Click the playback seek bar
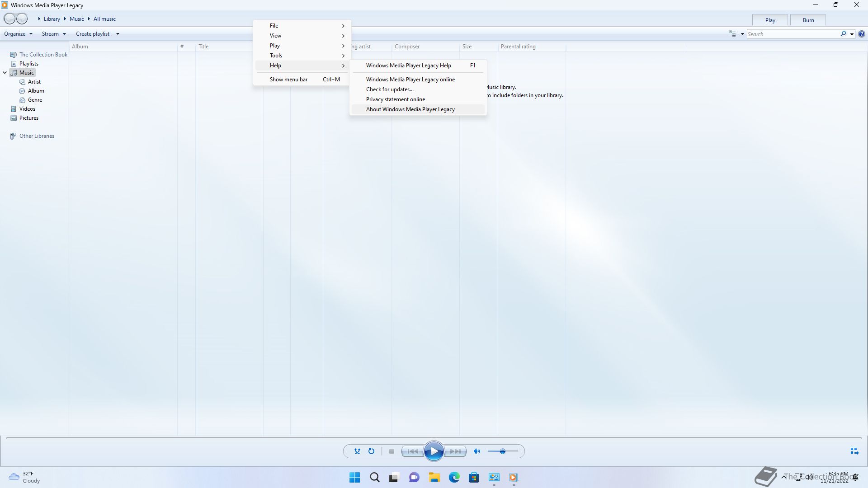Screen dimensions: 868x488 point(434,438)
